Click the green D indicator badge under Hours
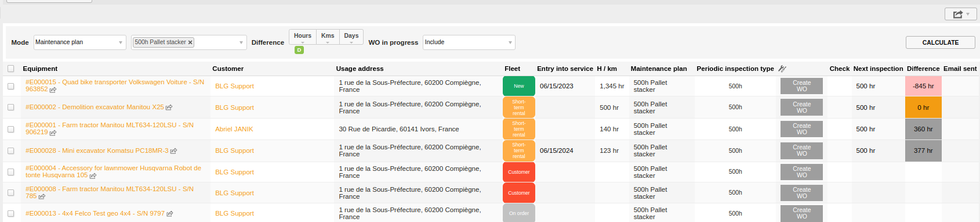This screenshot has height=222, width=980. pyautogui.click(x=299, y=50)
